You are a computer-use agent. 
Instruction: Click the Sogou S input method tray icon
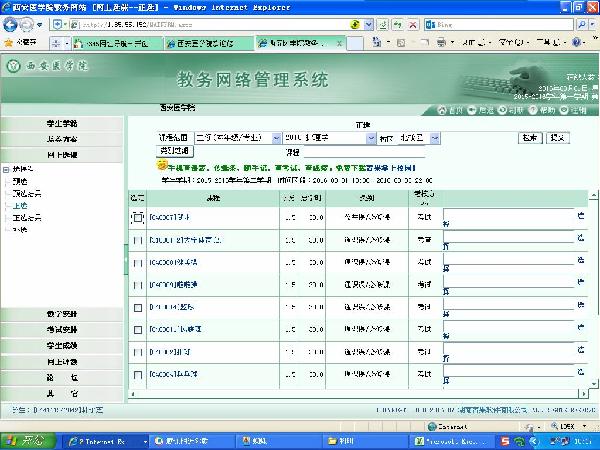(x=505, y=442)
